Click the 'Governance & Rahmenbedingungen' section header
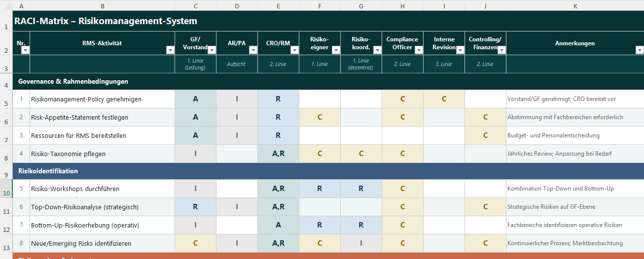 73,81
